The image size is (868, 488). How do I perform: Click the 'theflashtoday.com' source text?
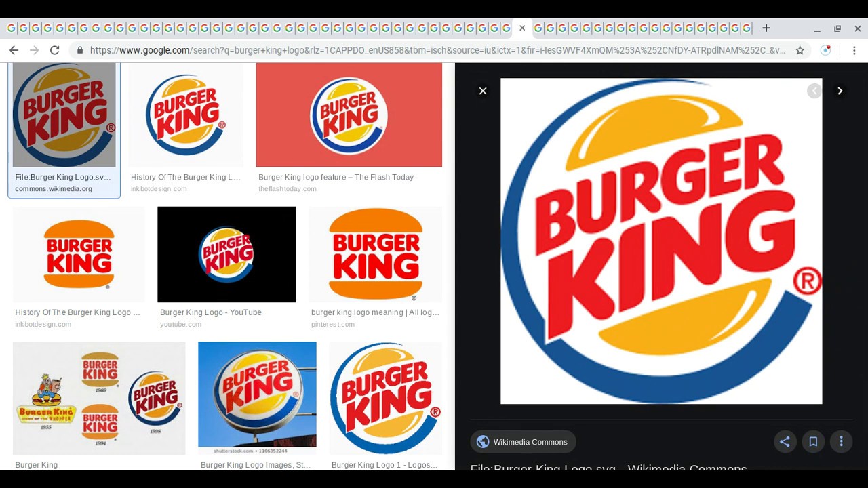point(288,189)
